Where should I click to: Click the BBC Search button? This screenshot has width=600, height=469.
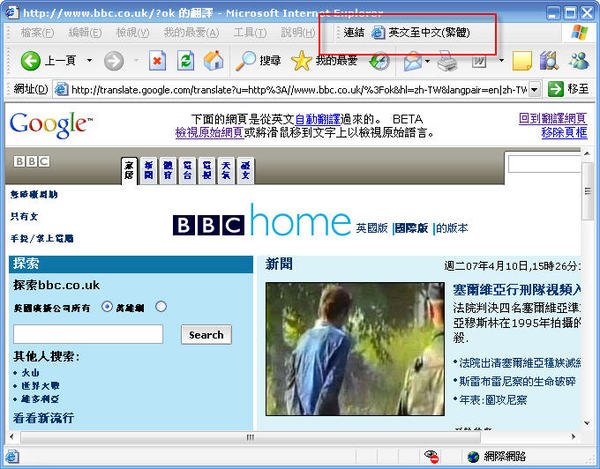tap(206, 335)
